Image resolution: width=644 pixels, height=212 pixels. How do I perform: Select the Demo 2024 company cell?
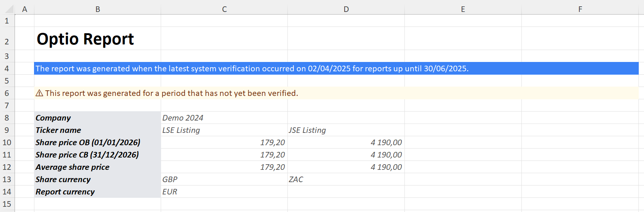[x=224, y=118]
